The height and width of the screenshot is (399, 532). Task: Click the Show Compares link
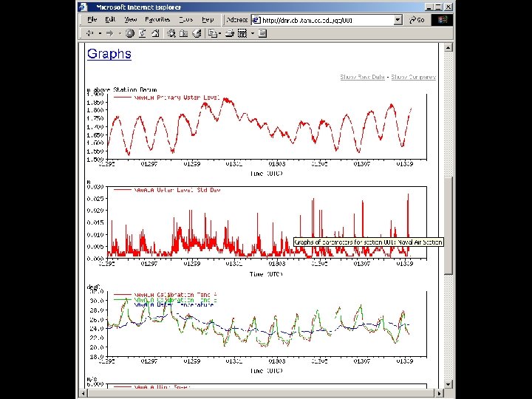coord(413,77)
